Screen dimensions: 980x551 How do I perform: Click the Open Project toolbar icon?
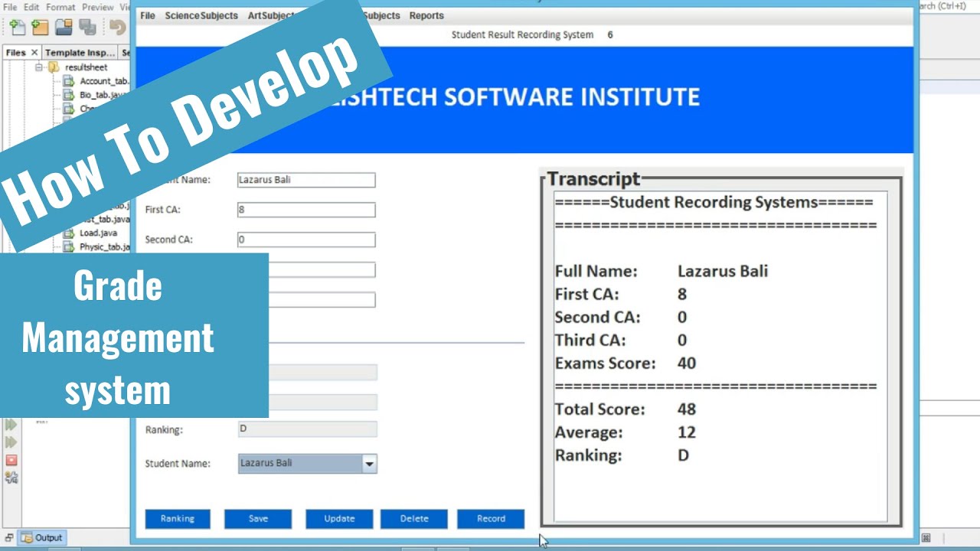[64, 28]
